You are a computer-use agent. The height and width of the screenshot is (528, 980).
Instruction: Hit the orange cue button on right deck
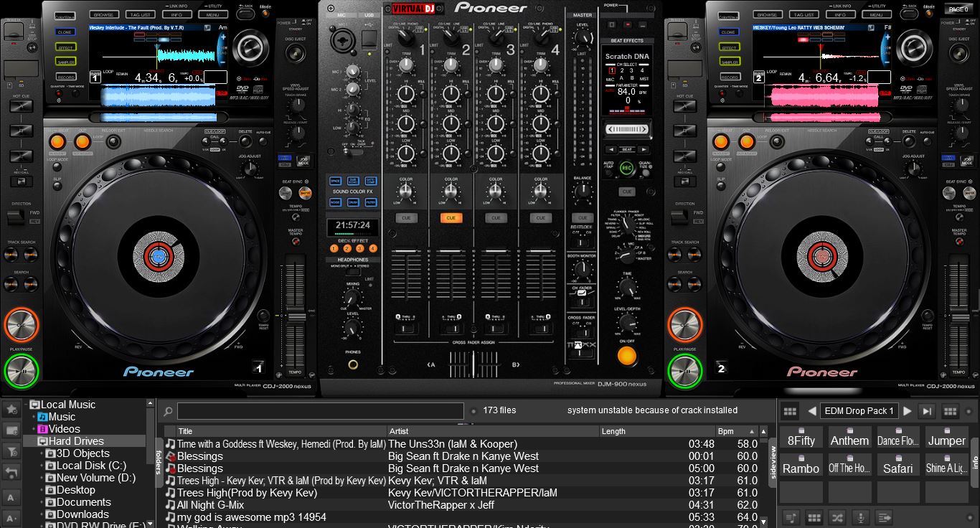684,325
